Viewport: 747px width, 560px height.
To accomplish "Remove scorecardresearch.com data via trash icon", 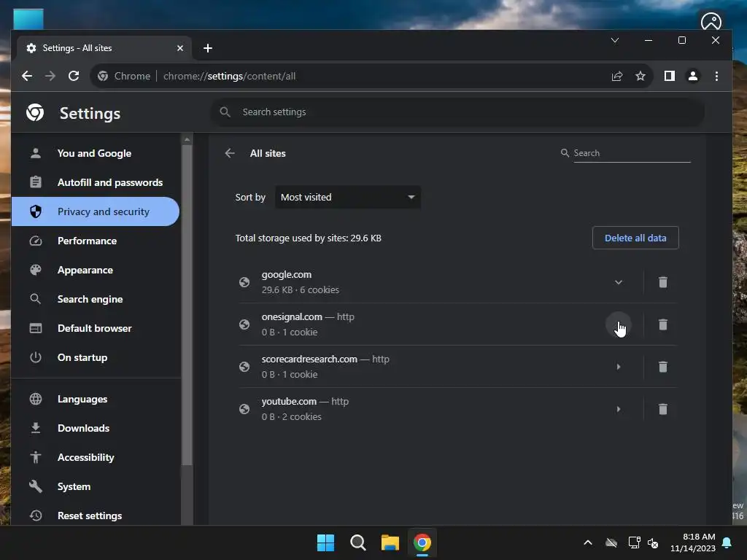I will [x=662, y=367].
